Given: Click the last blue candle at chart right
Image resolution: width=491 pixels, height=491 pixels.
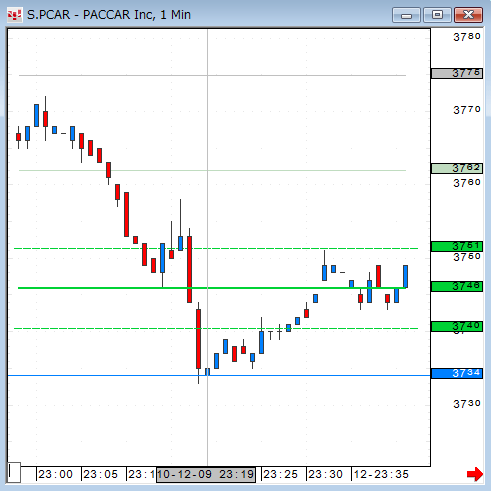Looking at the screenshot, I should pyautogui.click(x=405, y=276).
